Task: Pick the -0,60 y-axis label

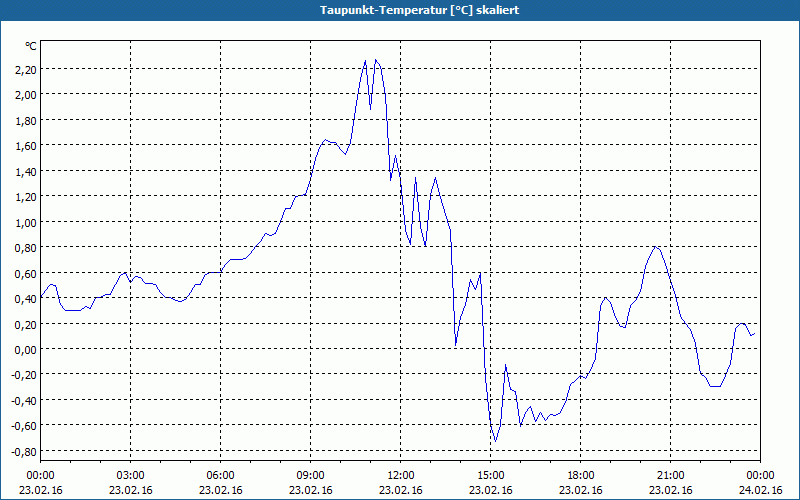Action: point(24,426)
